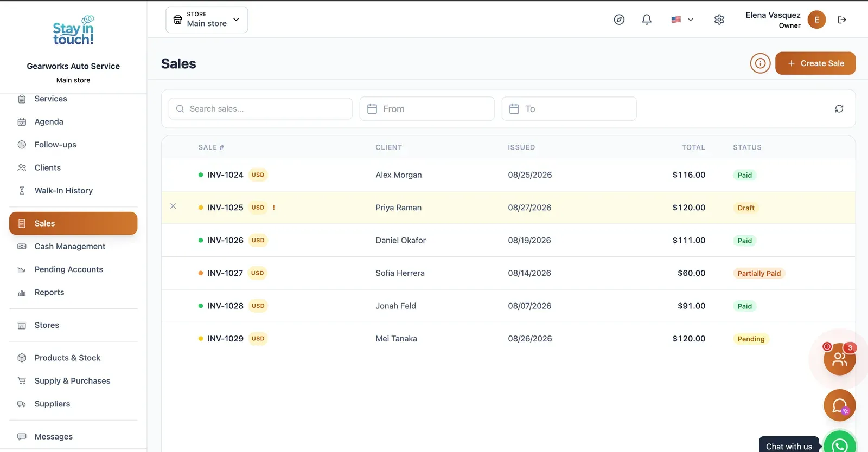Click client name Daniel Okafor

400,241
